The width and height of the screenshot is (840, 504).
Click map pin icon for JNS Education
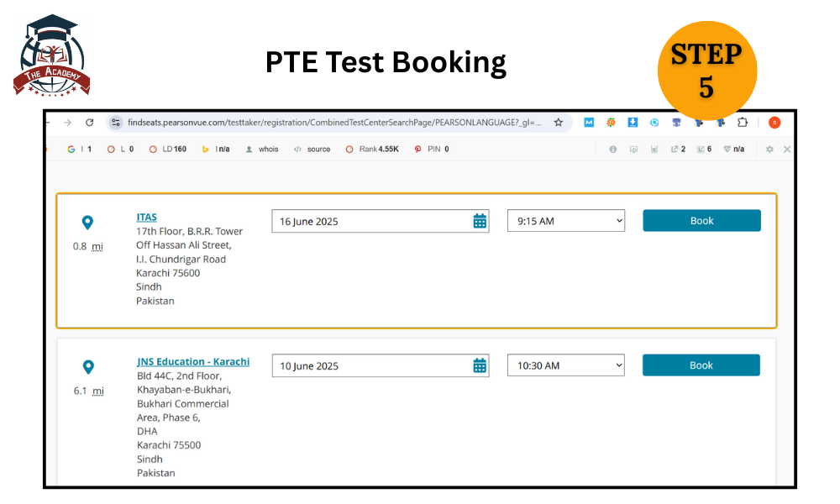coord(88,367)
